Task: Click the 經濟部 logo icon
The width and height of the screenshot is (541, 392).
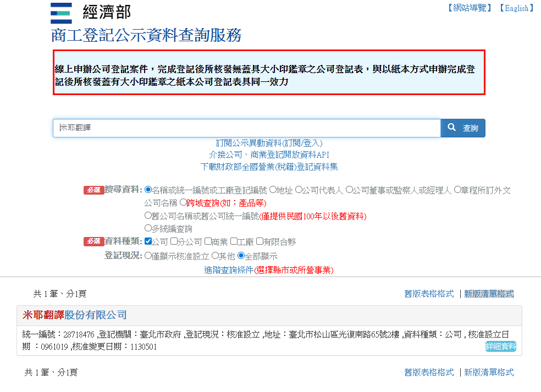Action: (x=60, y=13)
